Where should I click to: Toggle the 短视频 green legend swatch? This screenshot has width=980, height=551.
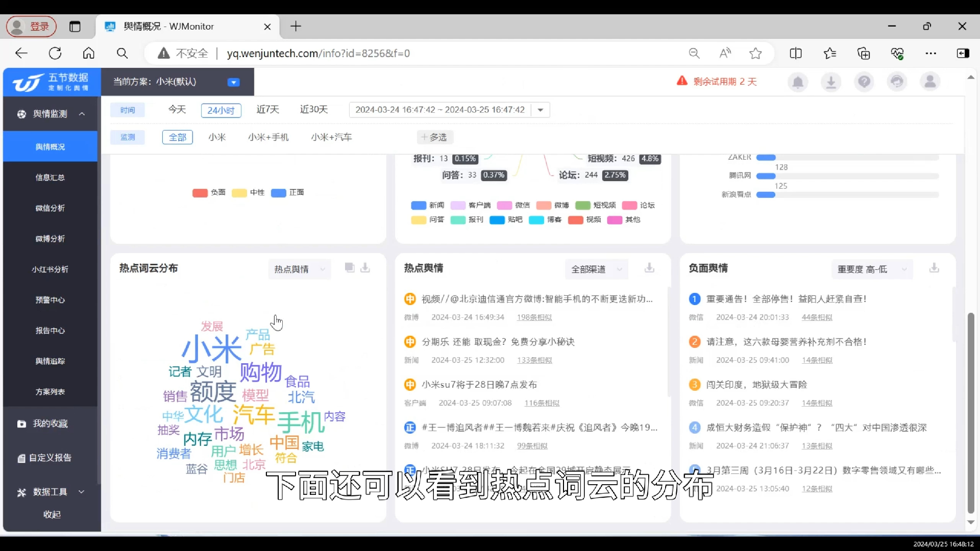pyautogui.click(x=582, y=206)
